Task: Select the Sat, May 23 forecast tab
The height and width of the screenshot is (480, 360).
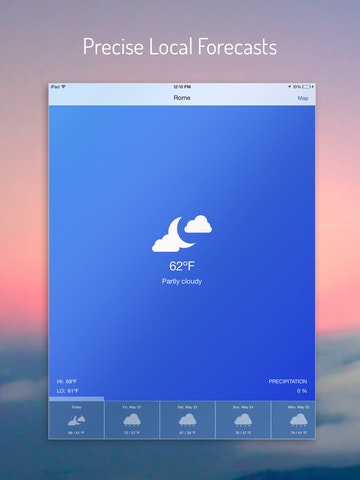Action: coord(187,420)
